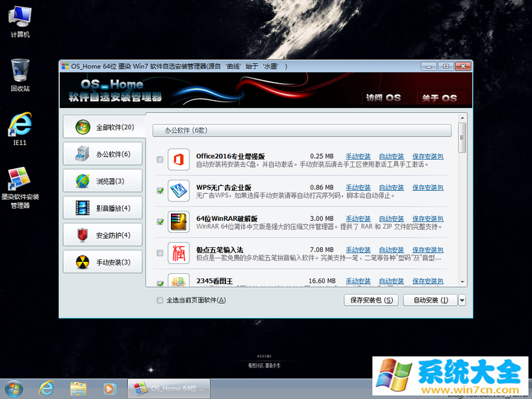This screenshot has width=532, height=399.
Task: Click the 2345看图王 app icon
Action: pos(179,280)
